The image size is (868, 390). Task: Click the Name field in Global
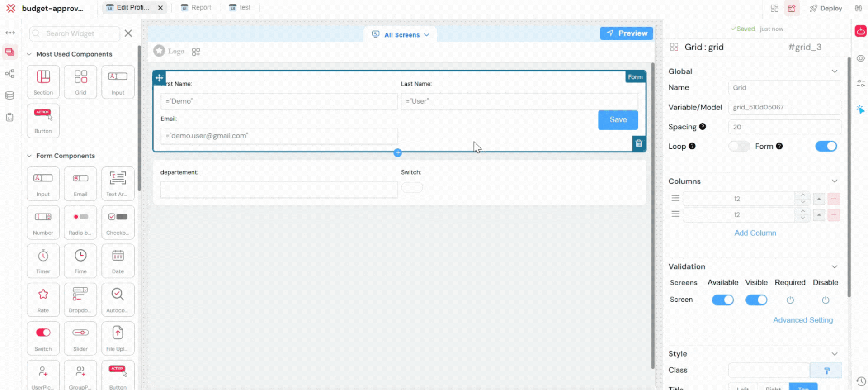[x=785, y=88]
